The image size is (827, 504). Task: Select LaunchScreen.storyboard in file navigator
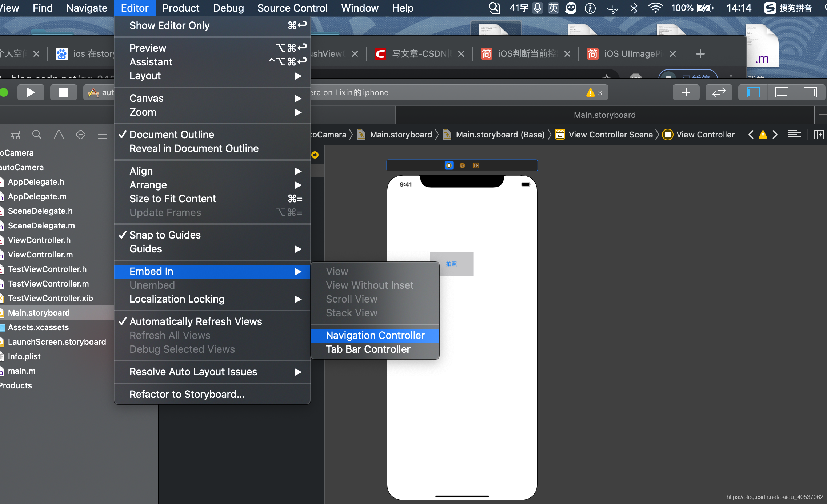(x=57, y=342)
